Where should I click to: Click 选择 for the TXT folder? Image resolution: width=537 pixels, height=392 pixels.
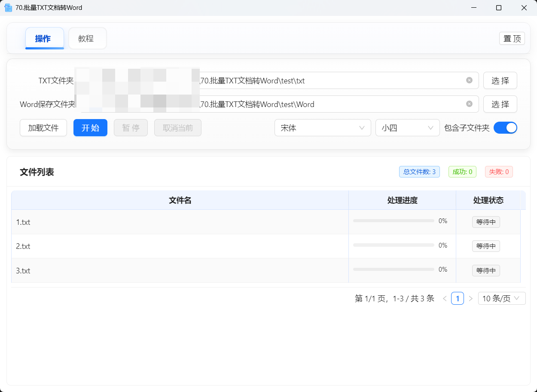tap(500, 80)
